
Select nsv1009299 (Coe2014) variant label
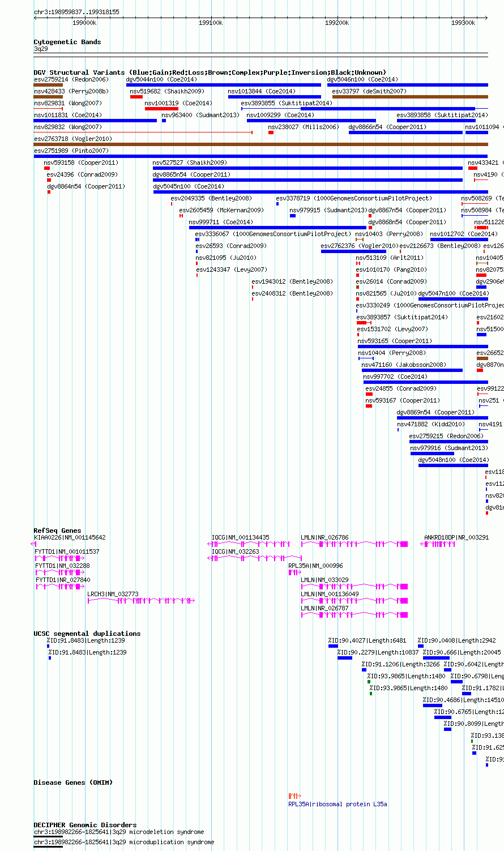[x=280, y=115]
